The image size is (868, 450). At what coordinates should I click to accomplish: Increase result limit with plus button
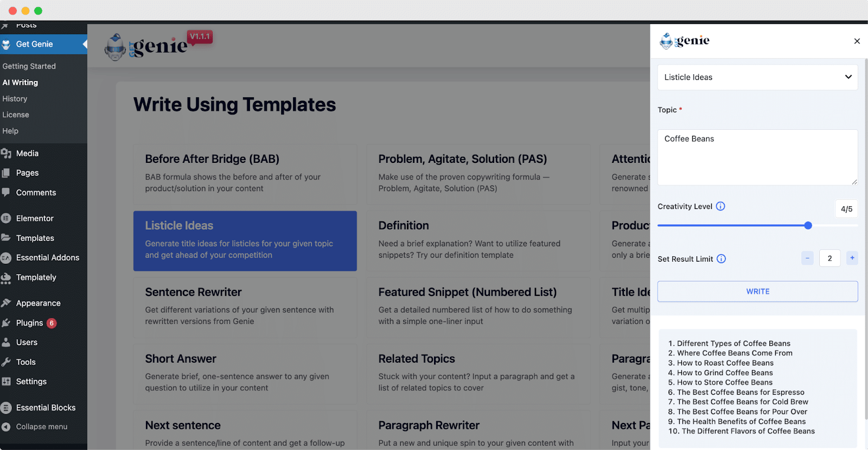852,258
